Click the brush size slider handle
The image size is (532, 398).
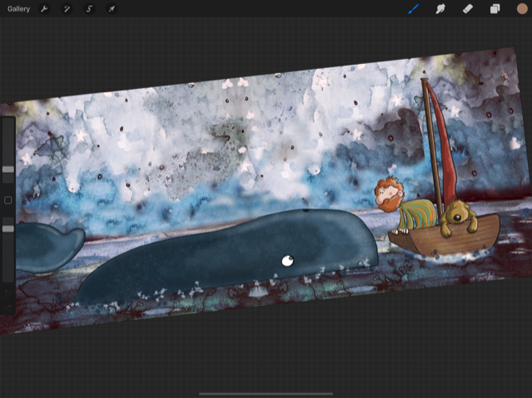pos(8,169)
